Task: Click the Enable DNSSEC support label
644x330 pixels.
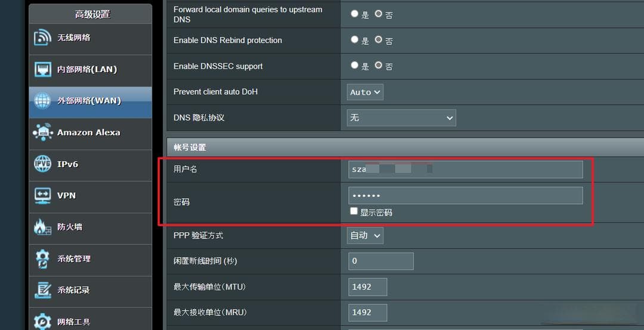Action: click(x=218, y=66)
